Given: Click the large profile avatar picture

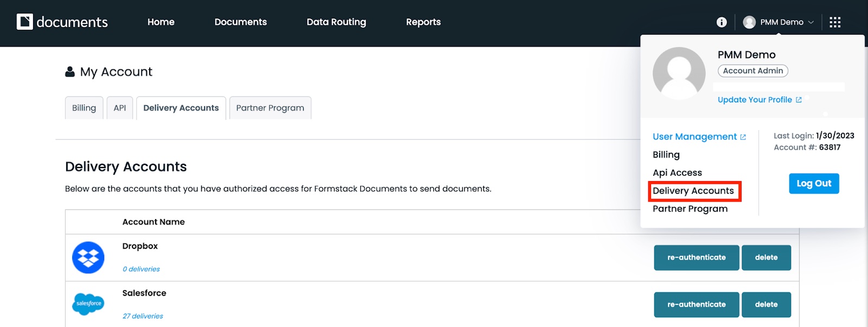Looking at the screenshot, I should point(679,73).
